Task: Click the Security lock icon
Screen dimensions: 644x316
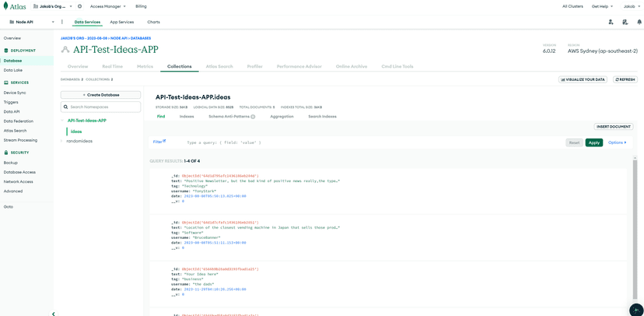Action: coord(6,153)
